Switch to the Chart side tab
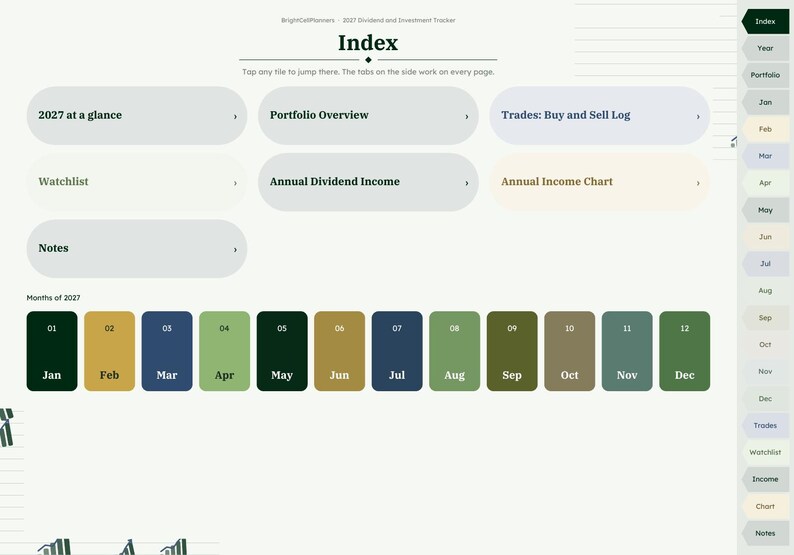 765,507
